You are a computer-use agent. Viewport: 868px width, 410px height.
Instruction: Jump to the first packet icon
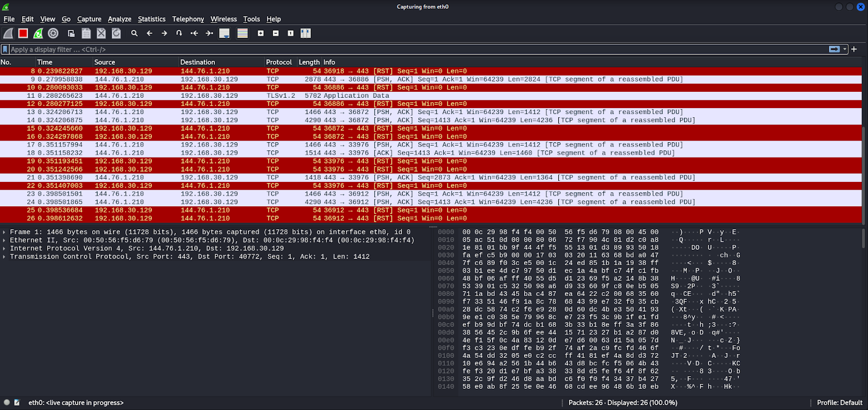click(194, 34)
